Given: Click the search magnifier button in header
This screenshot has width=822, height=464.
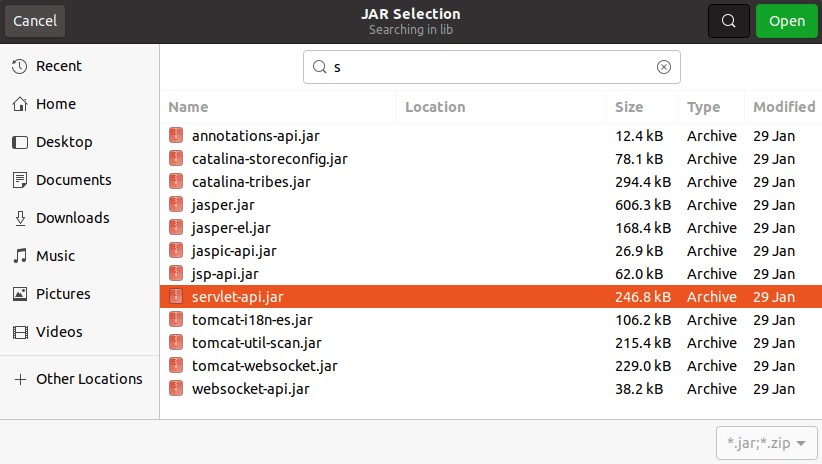Looking at the screenshot, I should 728,21.
